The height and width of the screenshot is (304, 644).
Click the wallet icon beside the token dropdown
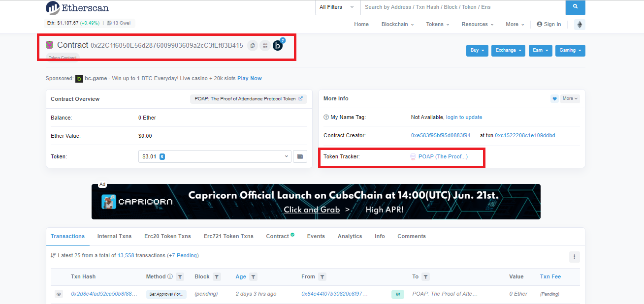300,156
